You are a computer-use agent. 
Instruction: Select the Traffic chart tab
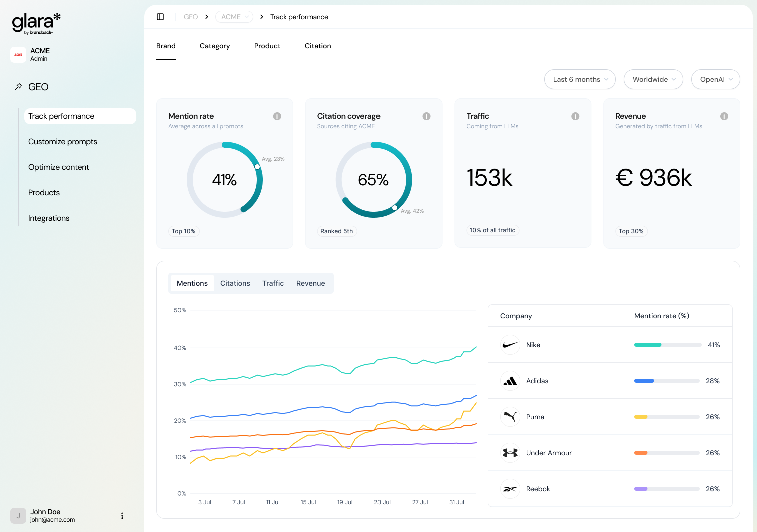pyautogui.click(x=273, y=283)
